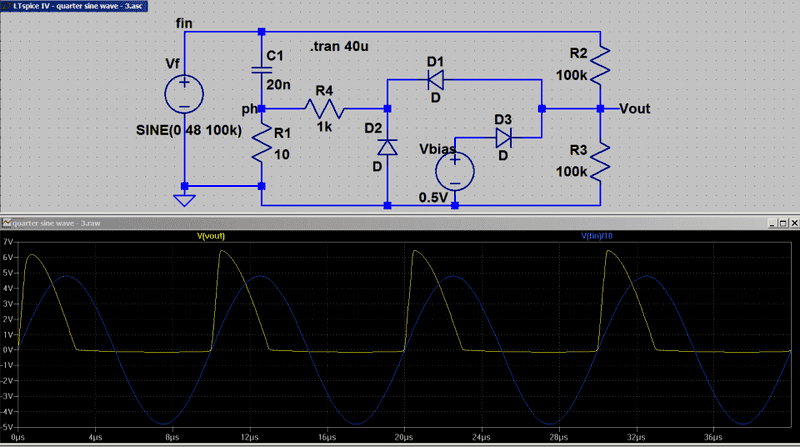Click the 0.5V value of Vbias
This screenshot has width=800, height=447.
pos(433,197)
